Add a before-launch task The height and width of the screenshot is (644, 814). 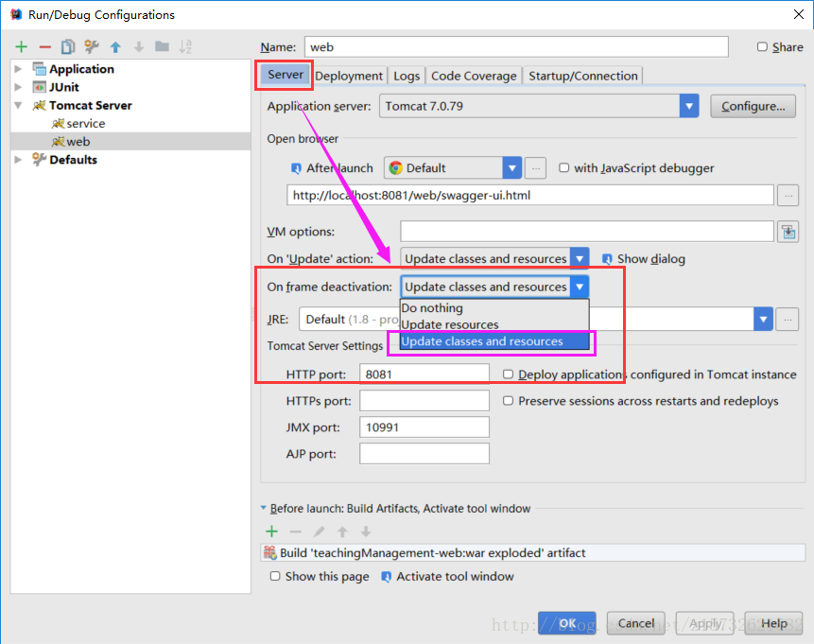271,531
